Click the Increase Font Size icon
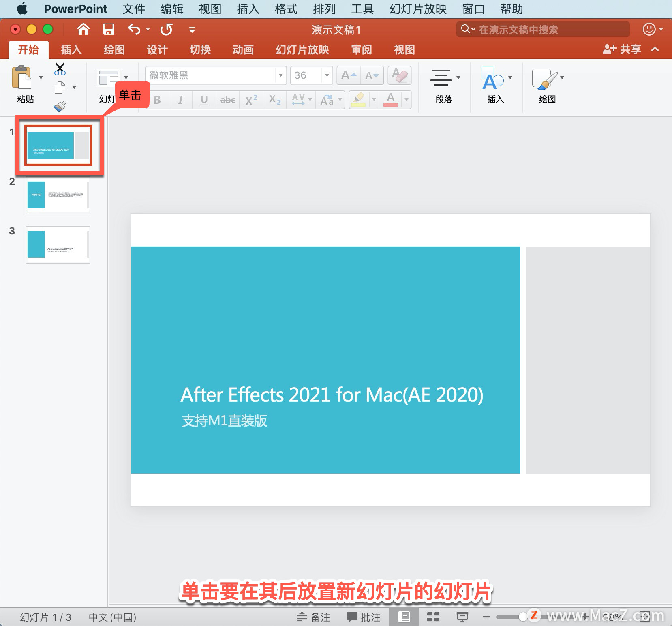Screen dimensions: 672x626 click(x=349, y=75)
